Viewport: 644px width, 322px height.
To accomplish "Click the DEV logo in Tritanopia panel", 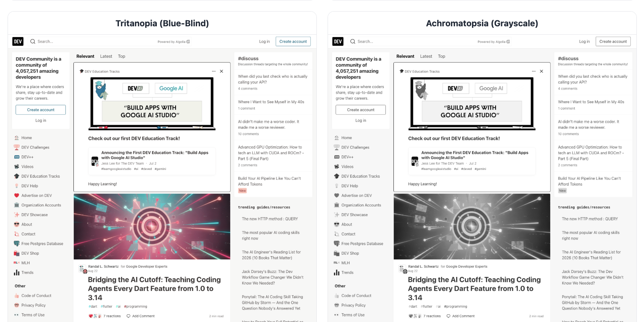I will (x=18, y=41).
